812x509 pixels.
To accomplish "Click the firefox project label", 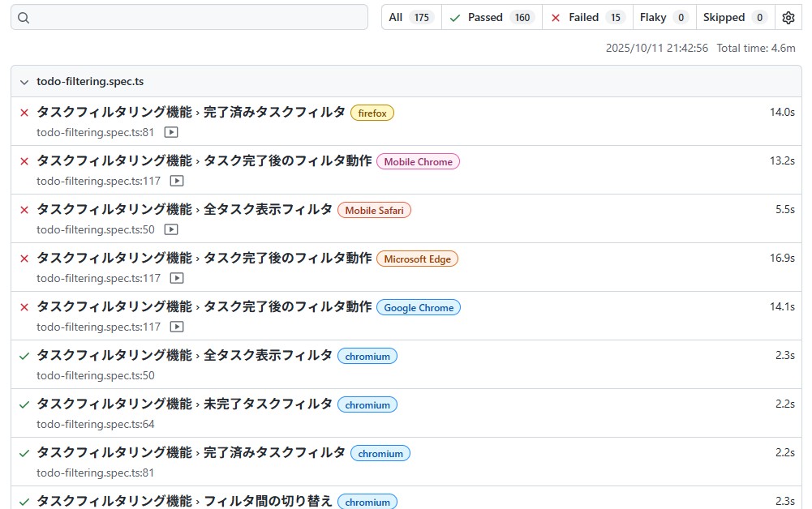I will tap(372, 113).
